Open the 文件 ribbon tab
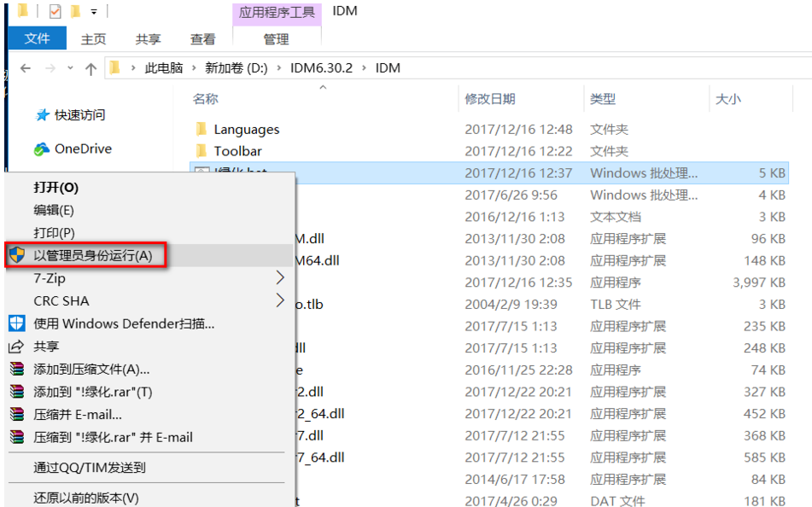 38,38
